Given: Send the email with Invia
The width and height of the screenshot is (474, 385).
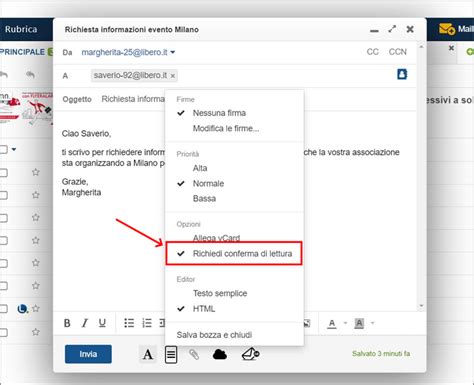Looking at the screenshot, I should [x=88, y=354].
